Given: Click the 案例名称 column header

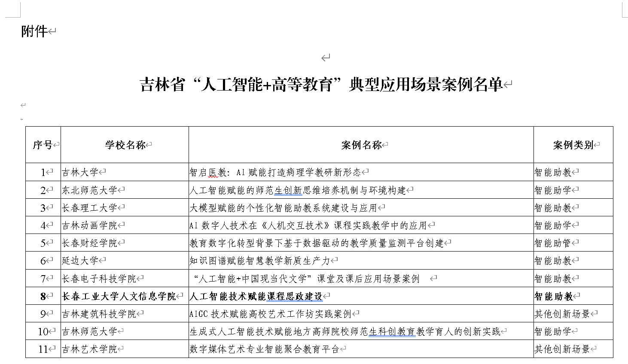Looking at the screenshot, I should (361, 145).
